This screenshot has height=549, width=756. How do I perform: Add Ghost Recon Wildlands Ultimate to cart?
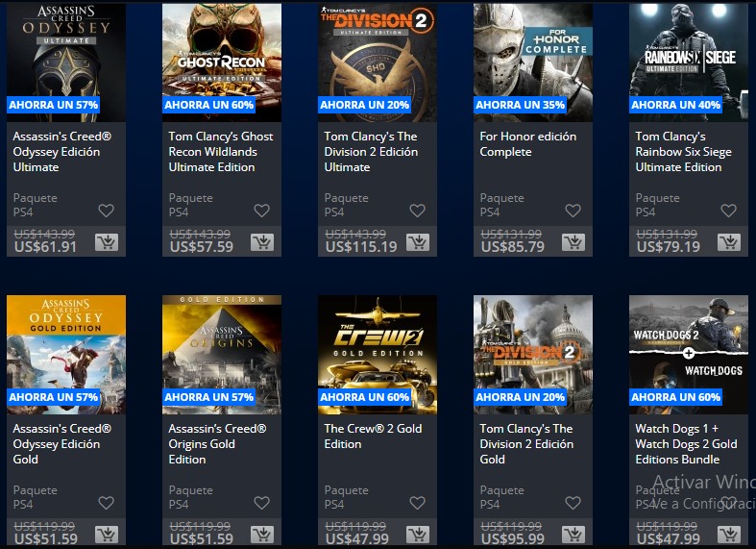pos(262,241)
